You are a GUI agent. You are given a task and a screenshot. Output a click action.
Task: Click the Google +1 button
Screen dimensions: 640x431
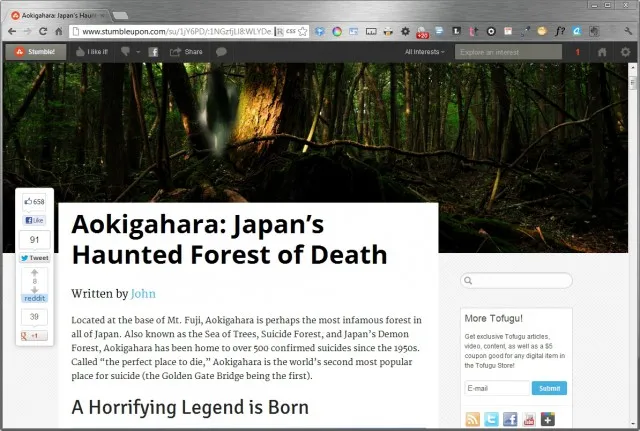[34, 336]
